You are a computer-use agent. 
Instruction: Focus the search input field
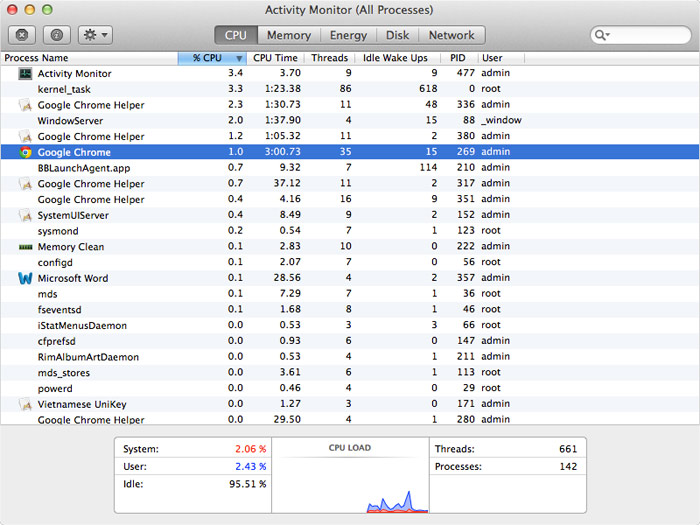pos(641,35)
